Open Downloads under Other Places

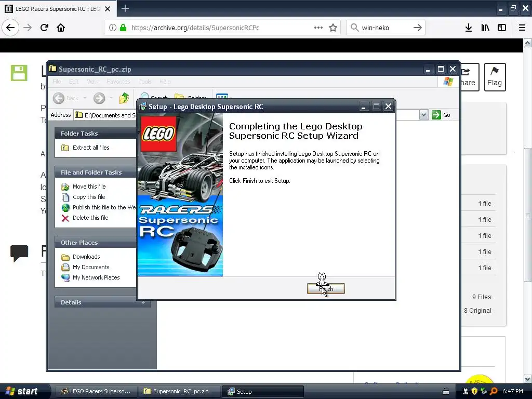pos(86,257)
